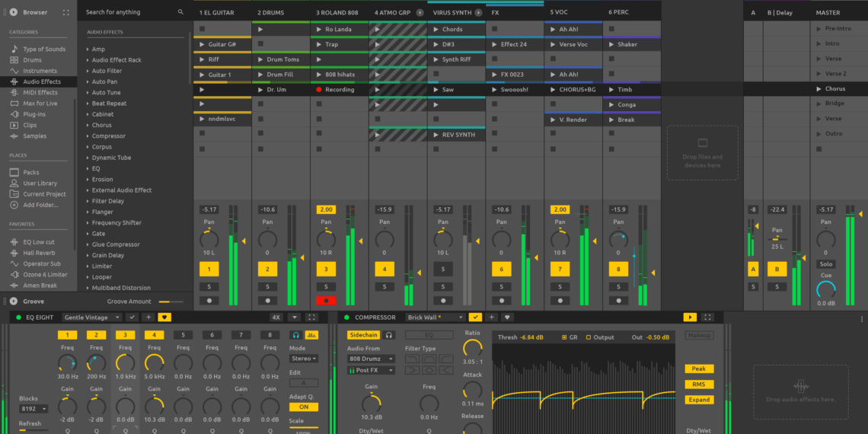Expand the Beat Repeat effect entry

pos(88,104)
